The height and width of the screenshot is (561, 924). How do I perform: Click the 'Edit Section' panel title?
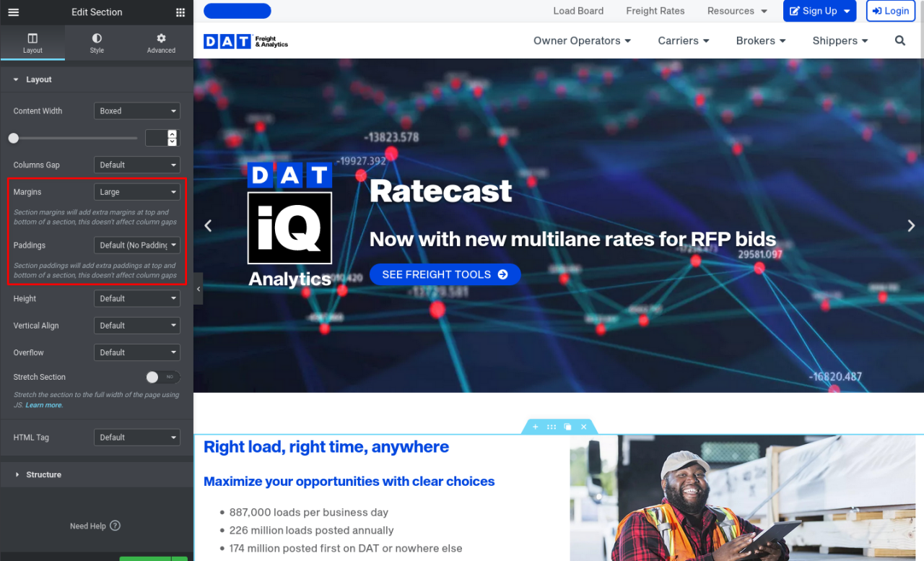click(x=97, y=12)
